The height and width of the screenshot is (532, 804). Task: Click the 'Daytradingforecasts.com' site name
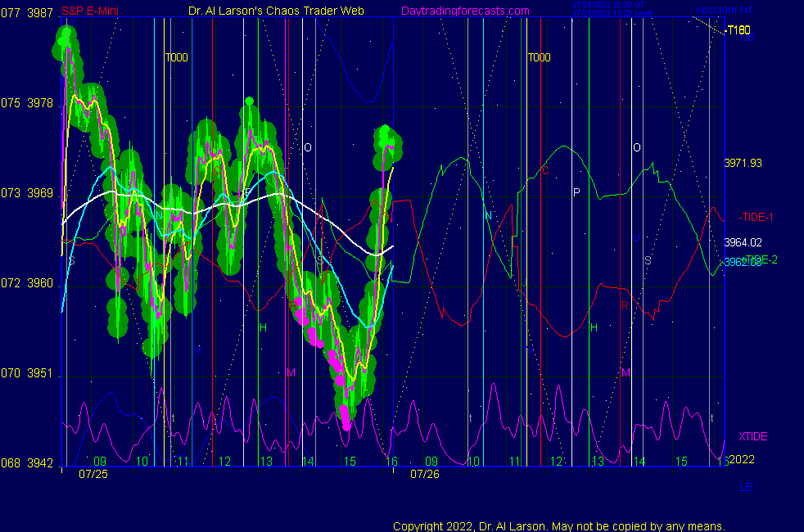465,11
